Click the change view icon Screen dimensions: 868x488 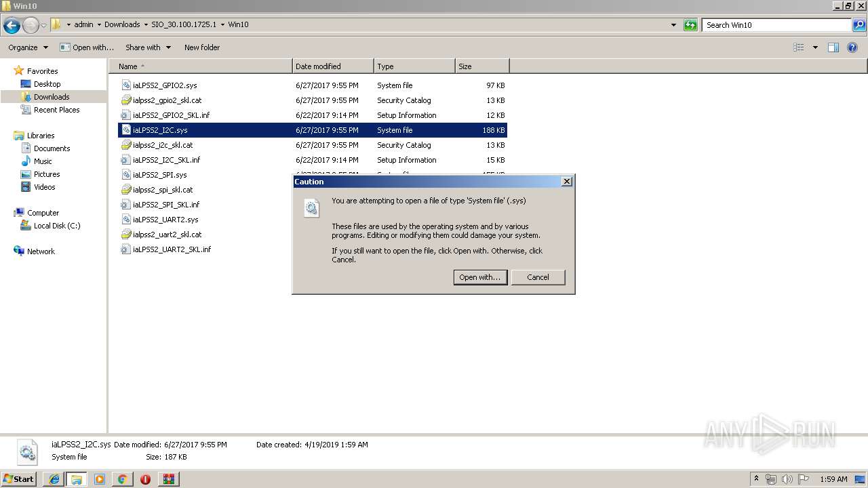pos(799,47)
